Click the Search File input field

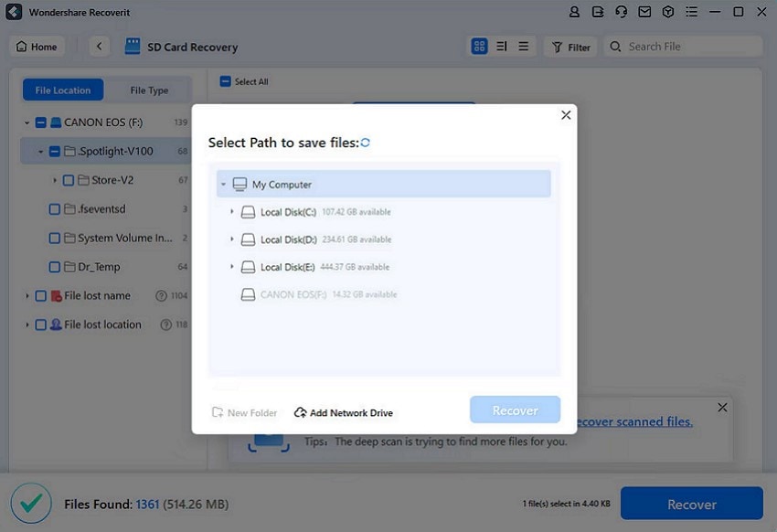(684, 47)
